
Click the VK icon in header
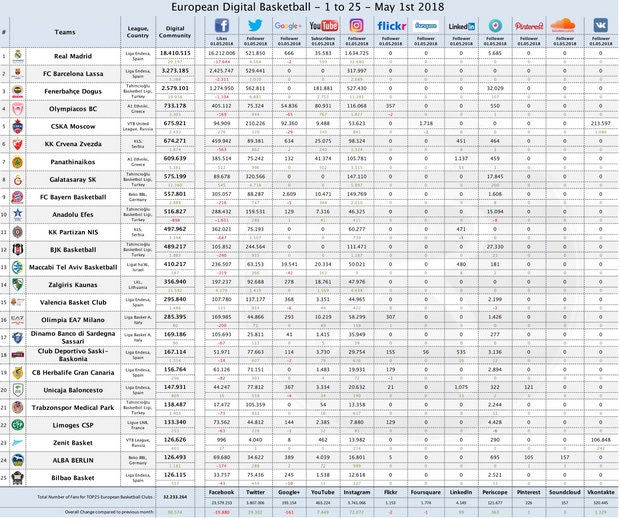tap(600, 26)
